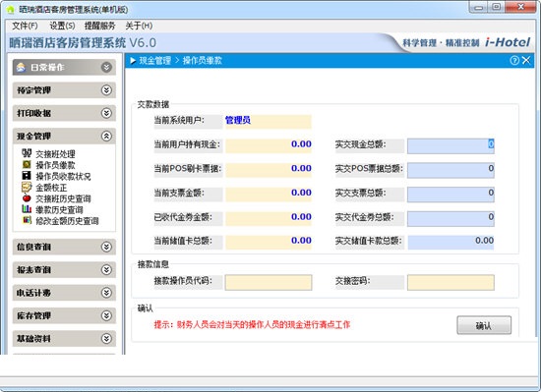This screenshot has height=392, width=541.
Task: Click the 实交支票总额 input field
Action: [451, 195]
